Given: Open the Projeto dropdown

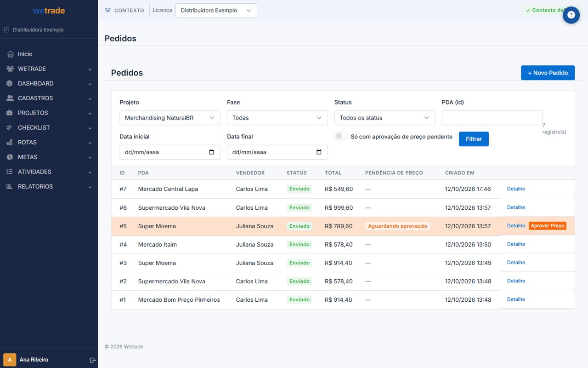Looking at the screenshot, I should pyautogui.click(x=170, y=118).
